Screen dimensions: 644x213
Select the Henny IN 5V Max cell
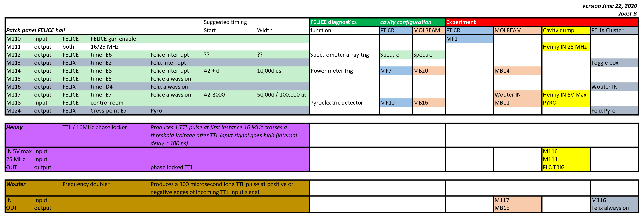tap(565, 95)
